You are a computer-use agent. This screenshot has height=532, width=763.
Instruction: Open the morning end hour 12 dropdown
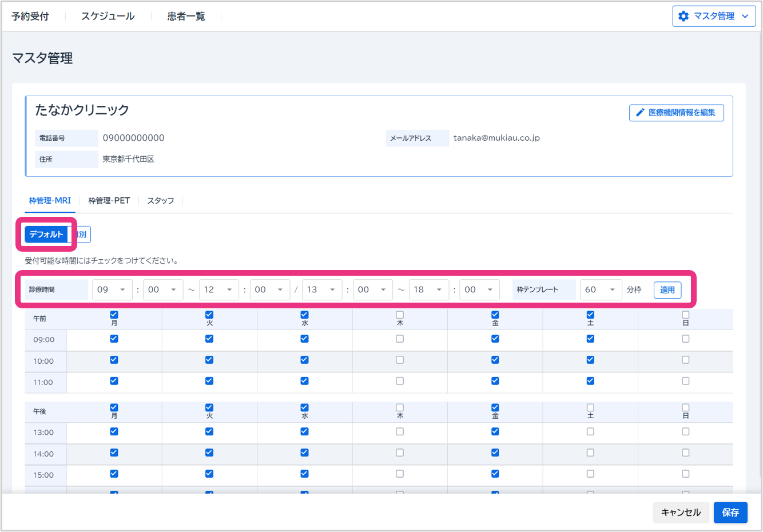(x=218, y=290)
